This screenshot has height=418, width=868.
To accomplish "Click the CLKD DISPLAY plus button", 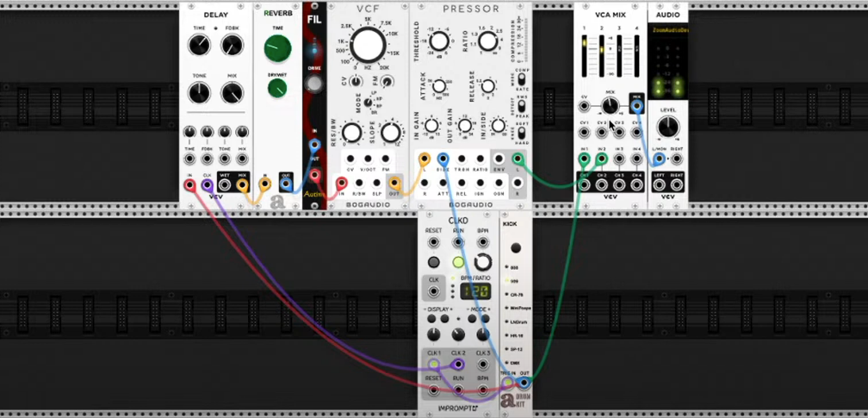I will tap(445, 318).
